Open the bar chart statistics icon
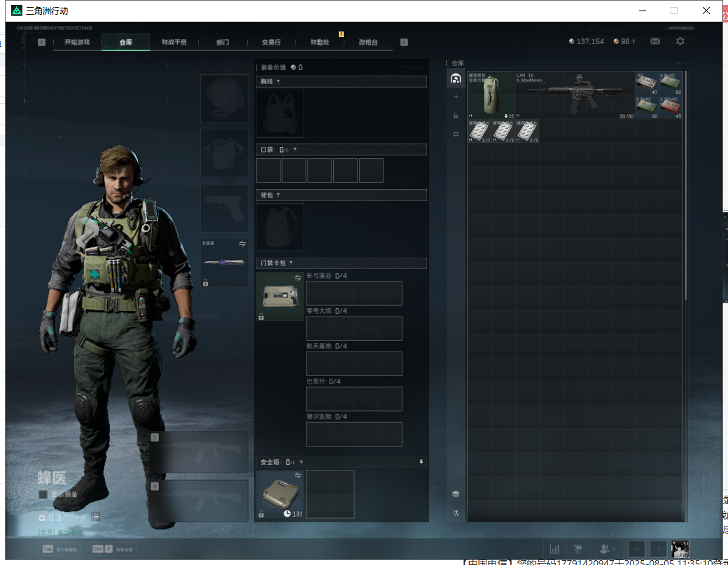728x565 pixels. (x=555, y=549)
